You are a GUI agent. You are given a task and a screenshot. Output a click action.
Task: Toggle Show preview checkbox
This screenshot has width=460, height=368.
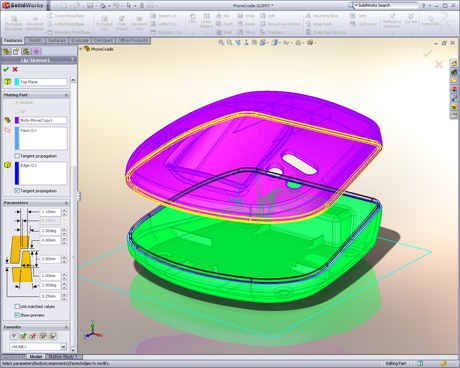click(17, 315)
